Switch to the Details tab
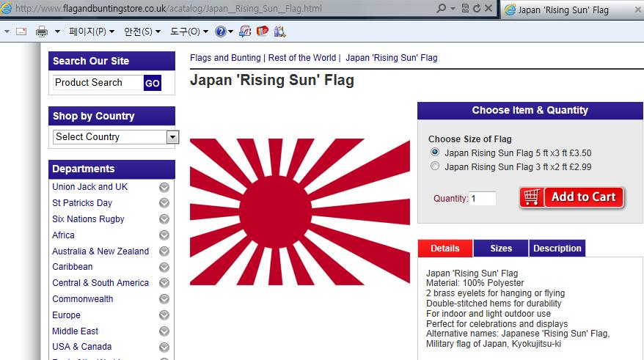 [x=444, y=249]
